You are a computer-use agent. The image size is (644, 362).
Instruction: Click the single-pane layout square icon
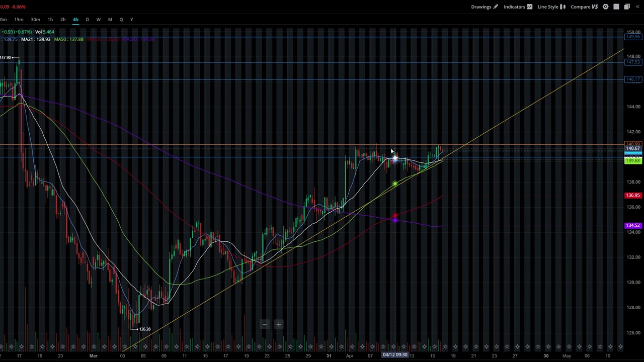tap(616, 7)
